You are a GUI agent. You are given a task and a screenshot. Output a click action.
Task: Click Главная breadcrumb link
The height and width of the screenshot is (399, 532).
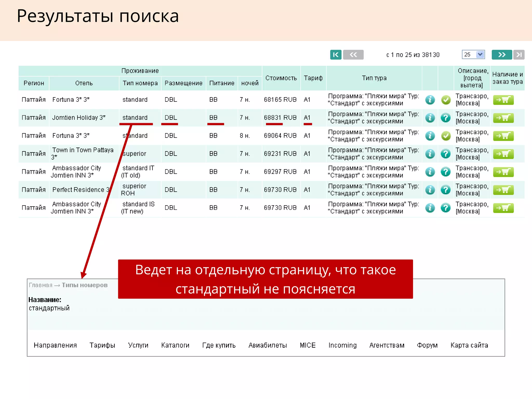[x=41, y=285]
